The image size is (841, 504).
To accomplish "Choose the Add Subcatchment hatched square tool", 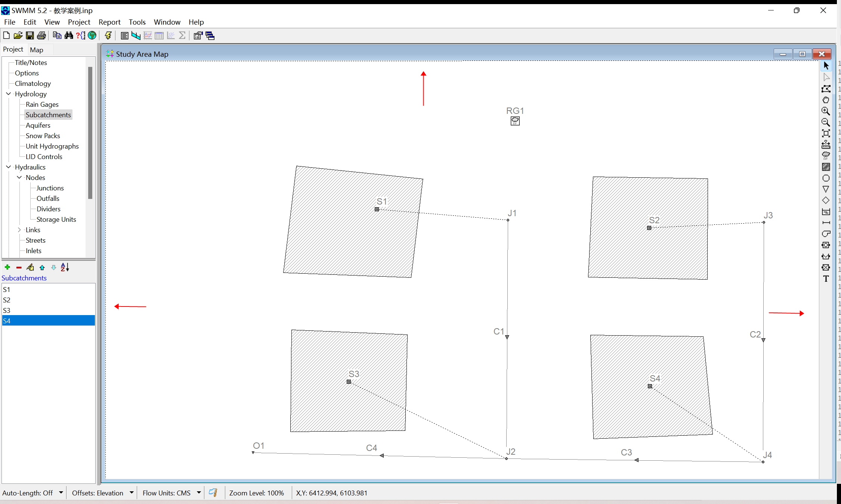I will point(826,167).
